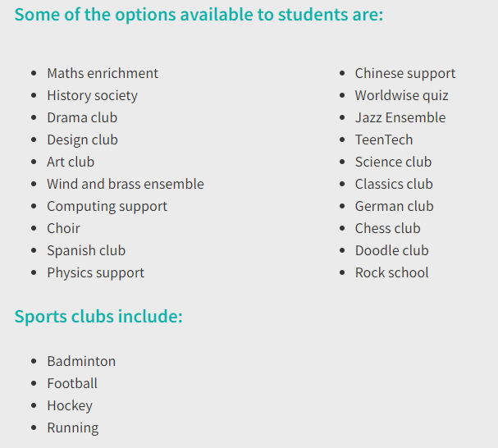Select the History society text

click(x=93, y=96)
